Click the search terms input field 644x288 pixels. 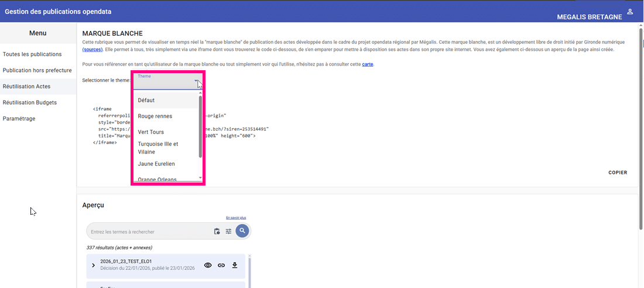[x=149, y=232]
